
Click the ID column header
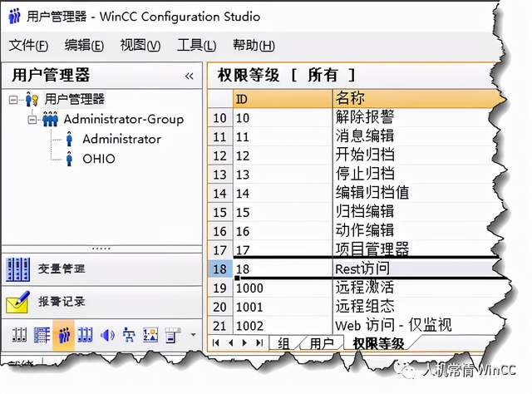click(x=283, y=99)
